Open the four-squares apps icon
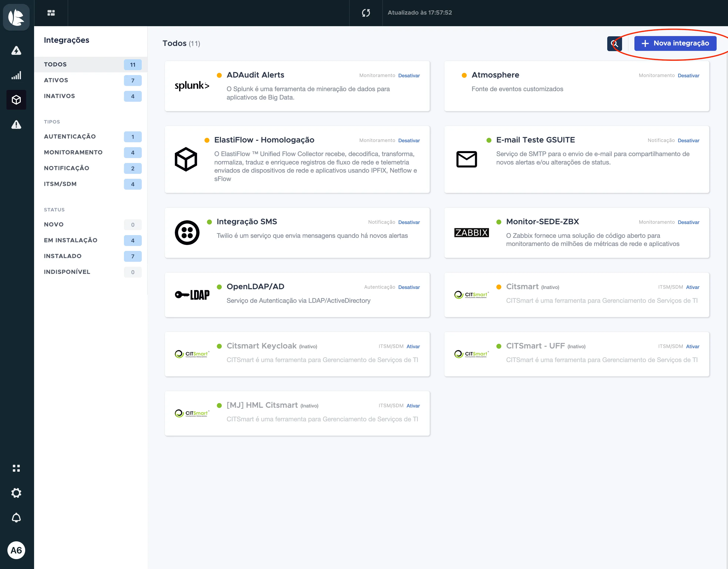This screenshot has width=728, height=569. coord(16,468)
